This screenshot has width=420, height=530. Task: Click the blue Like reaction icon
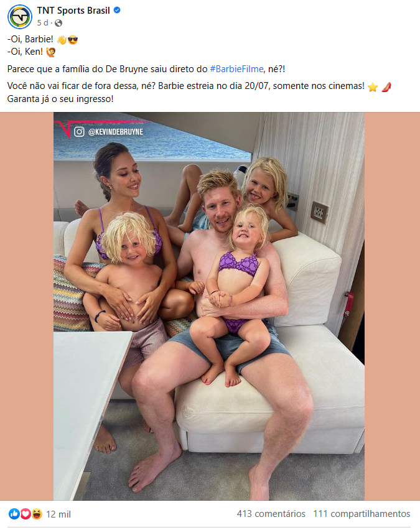click(14, 514)
